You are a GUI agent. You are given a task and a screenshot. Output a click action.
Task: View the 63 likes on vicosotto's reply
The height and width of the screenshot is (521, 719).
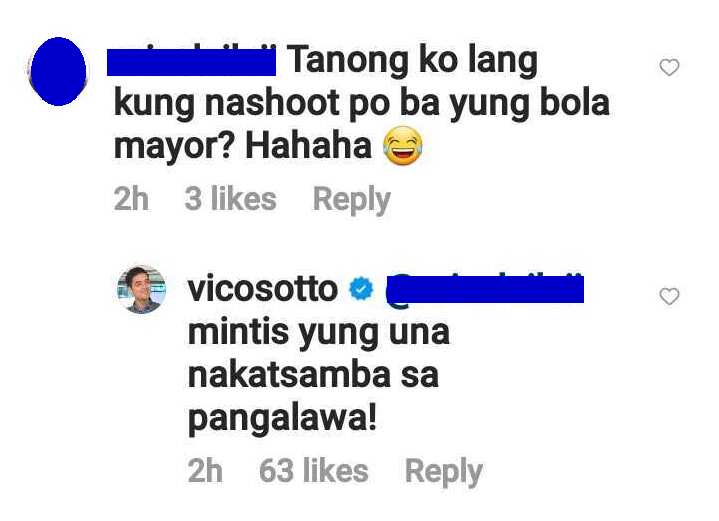(314, 471)
